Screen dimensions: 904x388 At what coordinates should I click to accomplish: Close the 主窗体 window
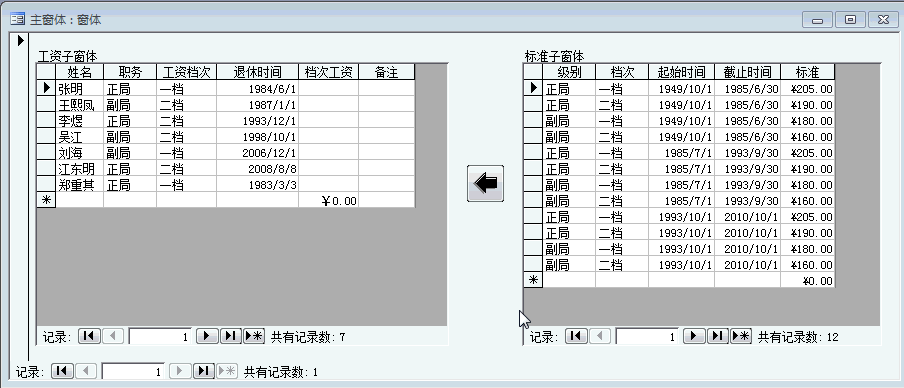[883, 20]
